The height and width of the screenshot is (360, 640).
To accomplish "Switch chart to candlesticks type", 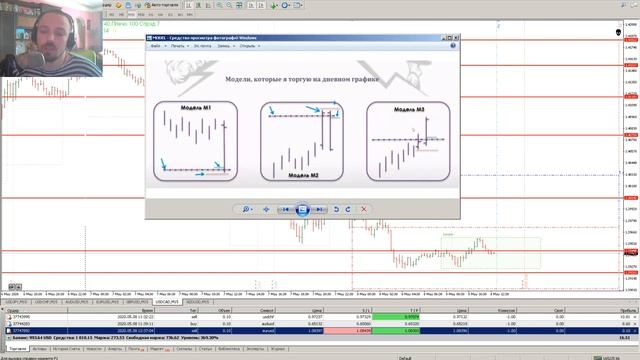I will (198, 5).
